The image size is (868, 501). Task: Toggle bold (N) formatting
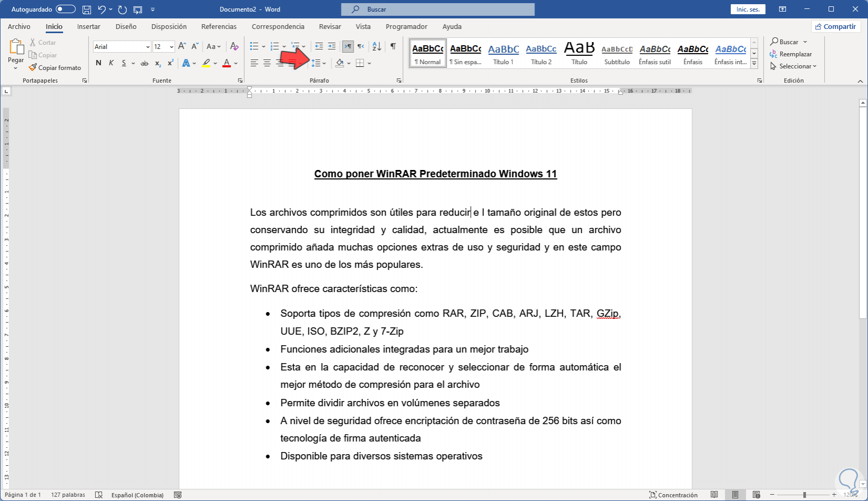98,63
